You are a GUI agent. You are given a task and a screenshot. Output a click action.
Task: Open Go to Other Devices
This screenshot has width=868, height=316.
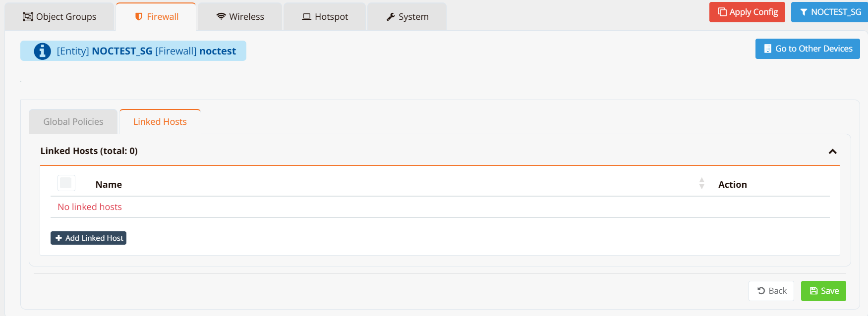tap(808, 49)
